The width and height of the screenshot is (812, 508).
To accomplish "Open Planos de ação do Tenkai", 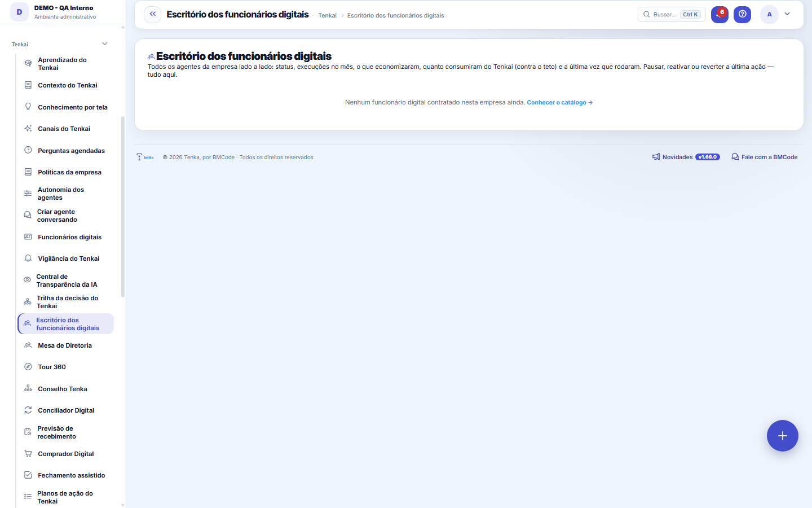I will coord(65,497).
